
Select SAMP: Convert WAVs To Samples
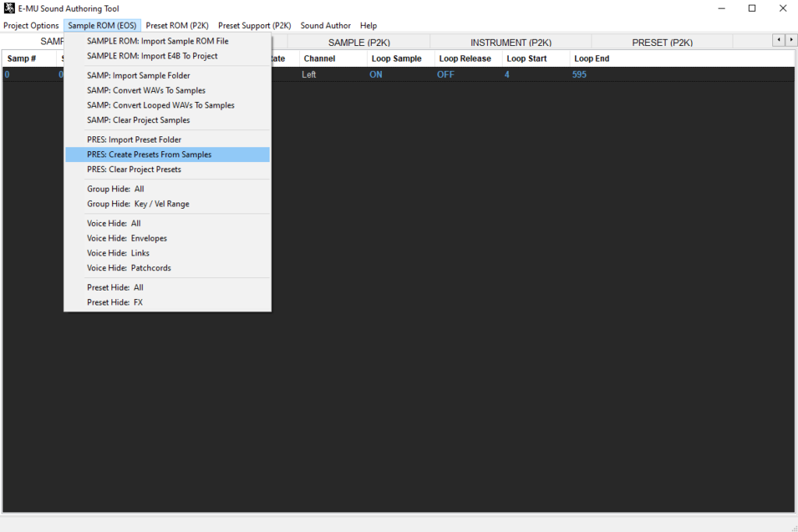168,90
